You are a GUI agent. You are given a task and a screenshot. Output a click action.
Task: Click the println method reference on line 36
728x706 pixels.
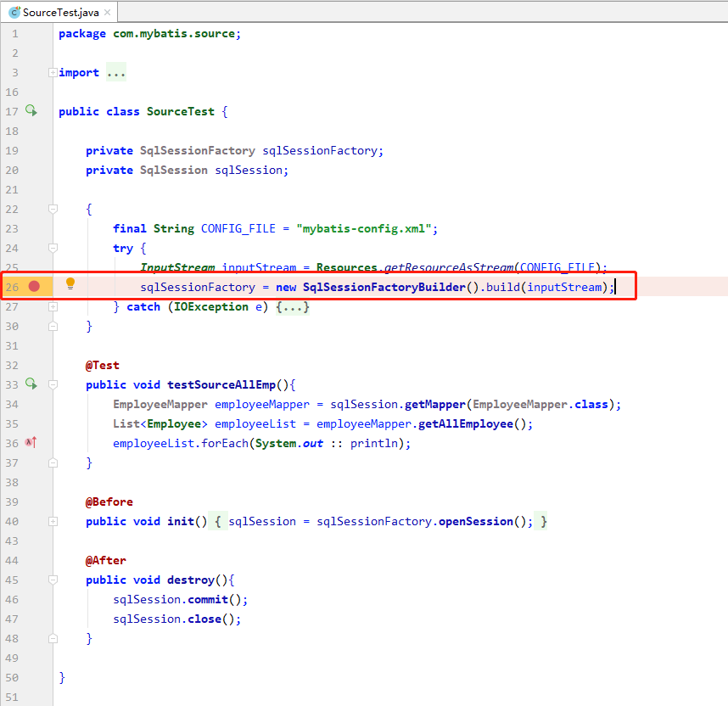374,443
